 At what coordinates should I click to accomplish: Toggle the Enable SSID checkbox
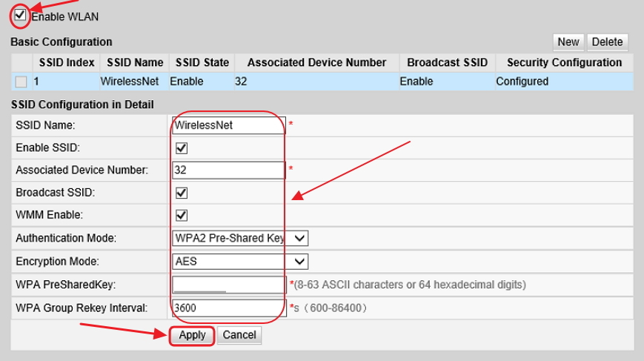click(x=182, y=148)
